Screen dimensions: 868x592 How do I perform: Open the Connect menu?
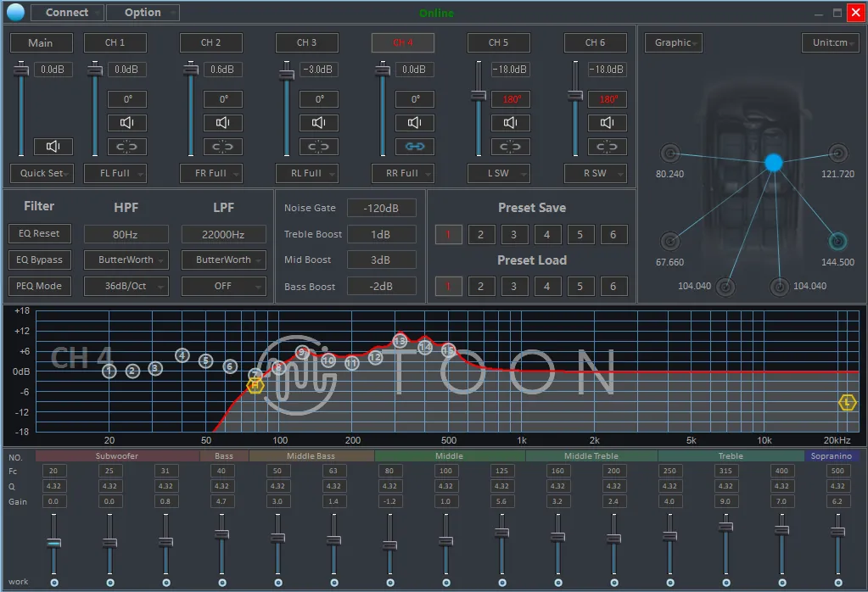(x=67, y=13)
